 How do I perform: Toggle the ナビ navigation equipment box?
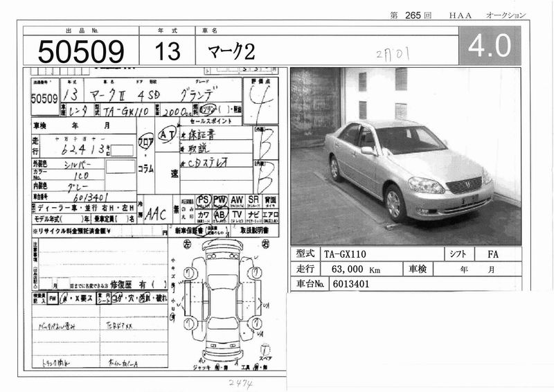pos(253,216)
